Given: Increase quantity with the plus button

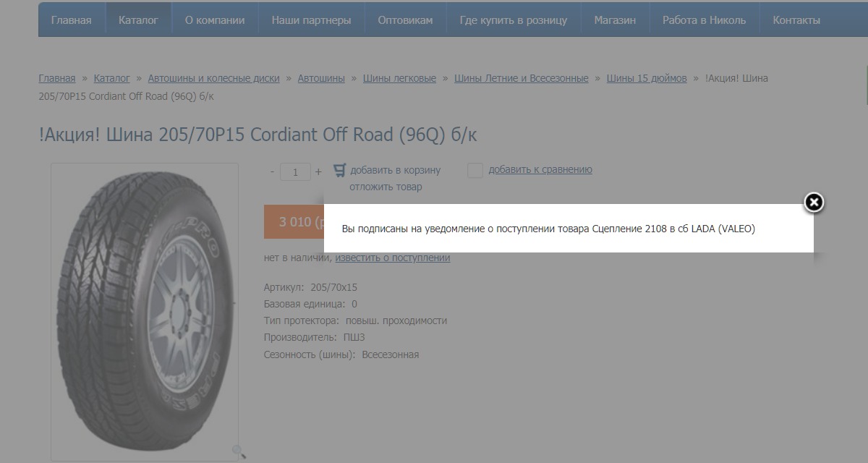Looking at the screenshot, I should coord(318,171).
